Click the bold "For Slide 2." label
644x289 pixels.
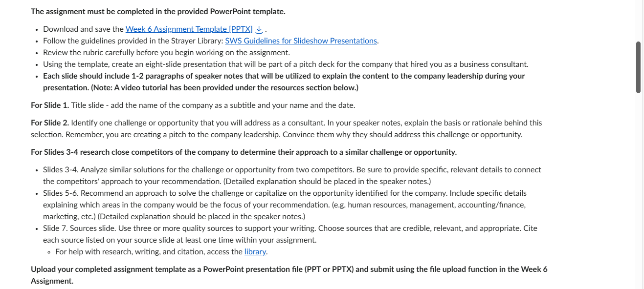coord(50,123)
